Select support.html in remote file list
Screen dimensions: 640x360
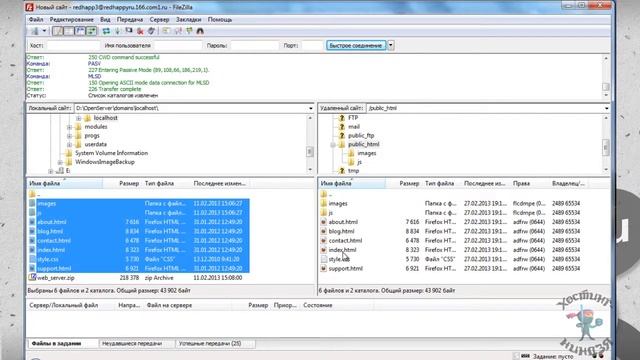(x=346, y=269)
